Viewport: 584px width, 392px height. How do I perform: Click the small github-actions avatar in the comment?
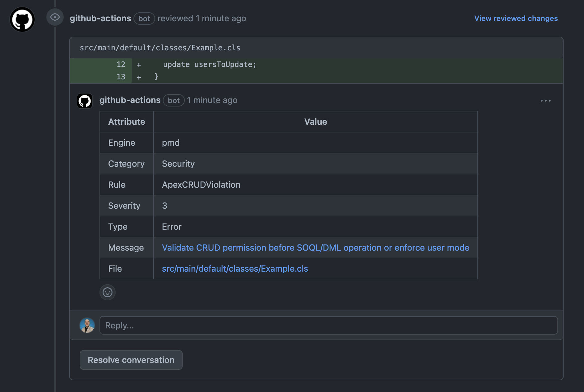(x=85, y=101)
